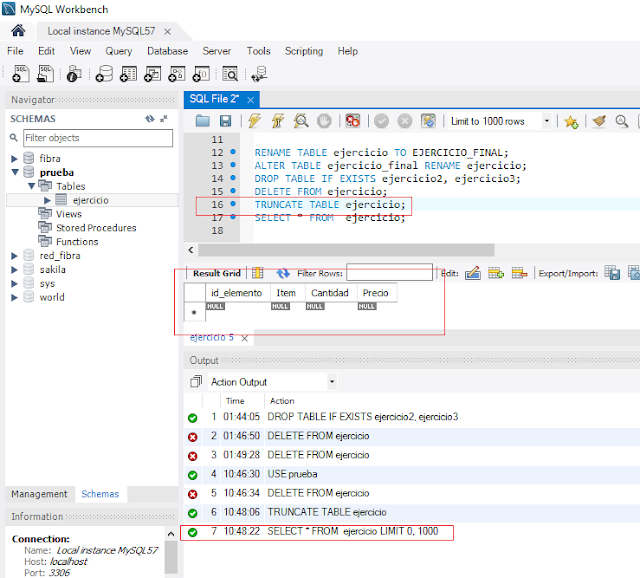
Task: Create new schema toolbar icon
Action: (104, 74)
